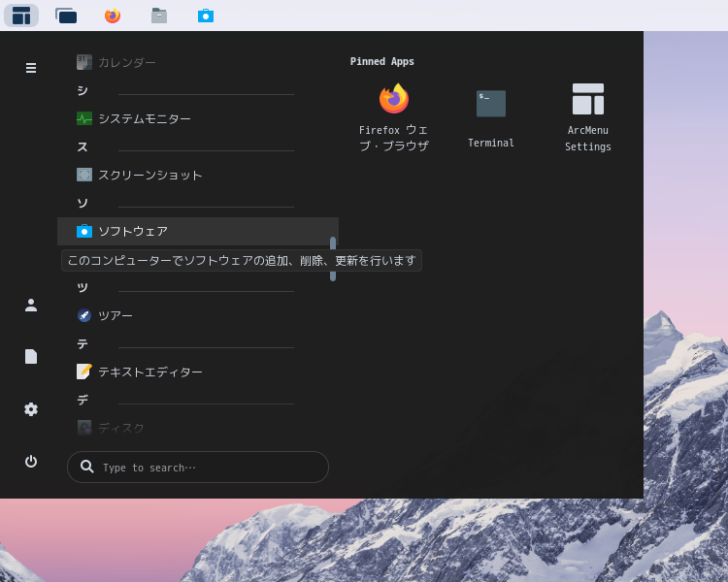This screenshot has height=582, width=728.
Task: Click the システムモニター green graph icon
Action: click(x=84, y=118)
